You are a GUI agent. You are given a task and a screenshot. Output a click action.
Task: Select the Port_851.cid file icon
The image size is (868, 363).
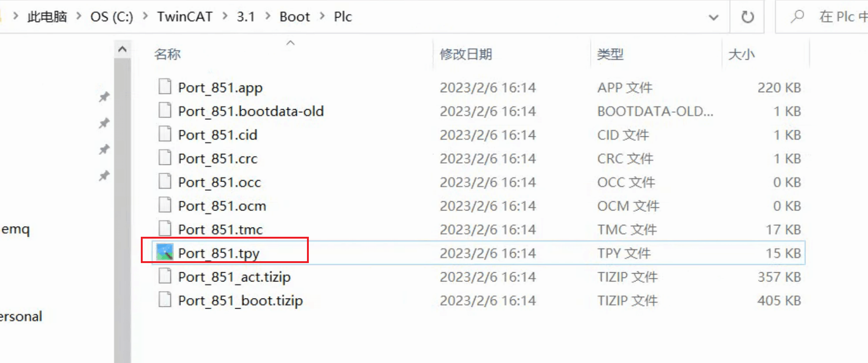(165, 134)
